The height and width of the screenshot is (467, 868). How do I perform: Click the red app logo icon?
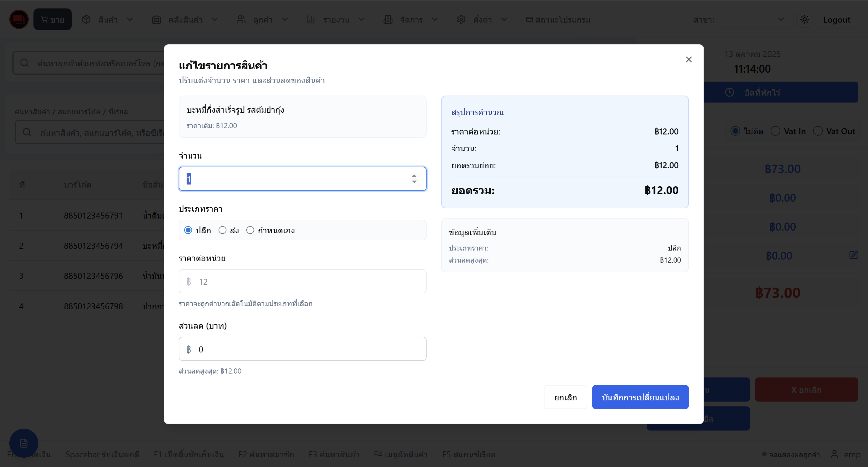[x=19, y=19]
